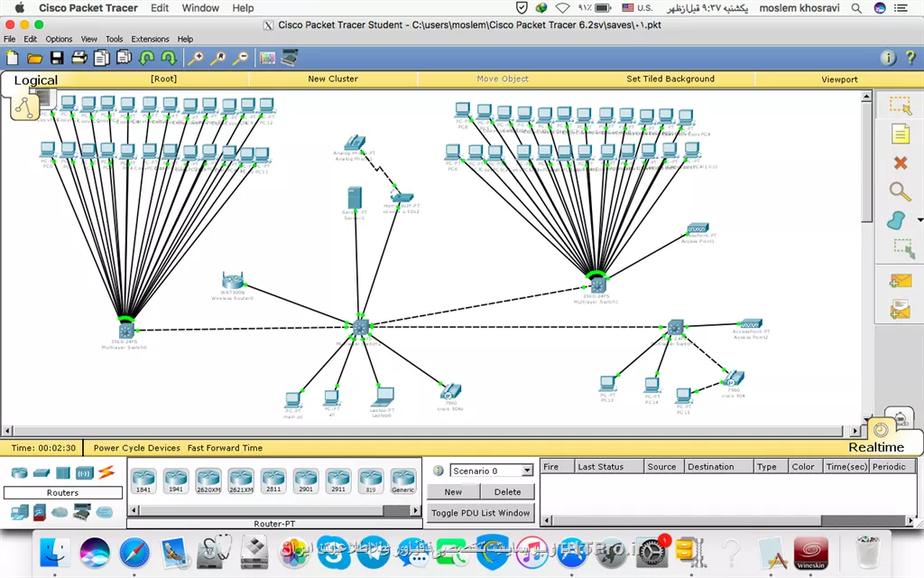Select the Switches device category icon
The image size is (924, 578).
(x=42, y=472)
